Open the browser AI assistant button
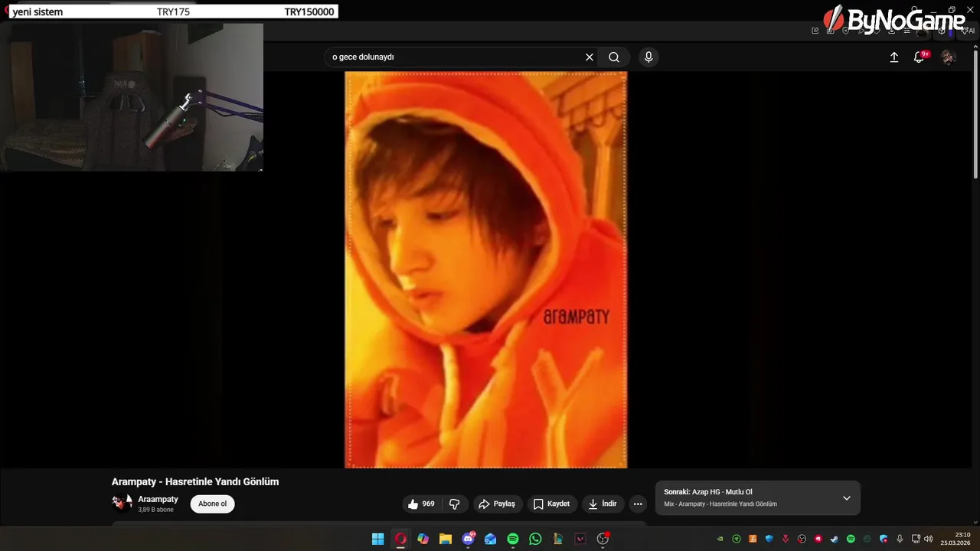This screenshot has width=980, height=551. coord(969,31)
